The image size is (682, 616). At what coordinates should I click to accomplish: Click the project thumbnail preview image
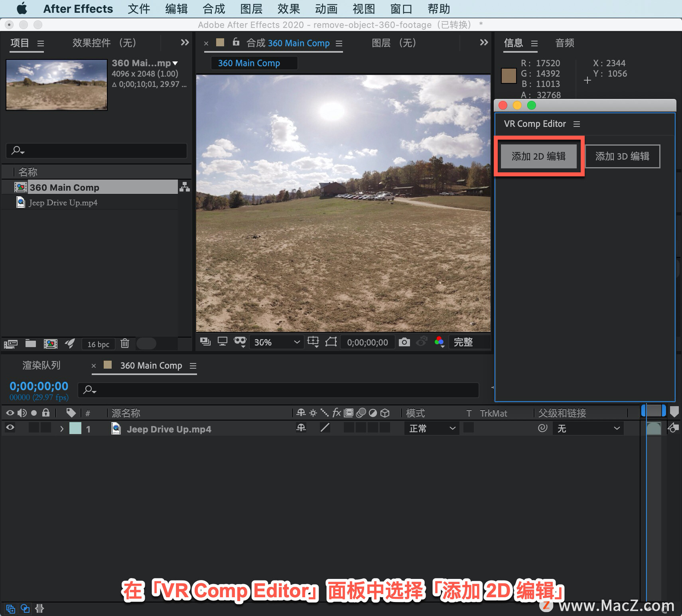point(57,85)
